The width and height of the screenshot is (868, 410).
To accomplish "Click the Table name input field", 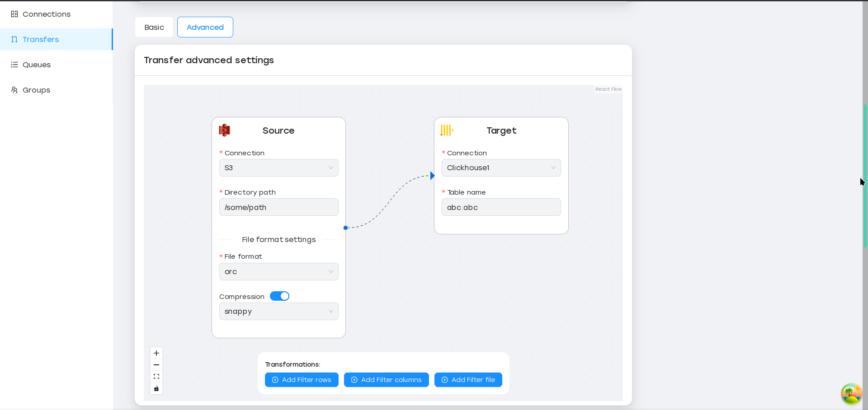I will [501, 207].
